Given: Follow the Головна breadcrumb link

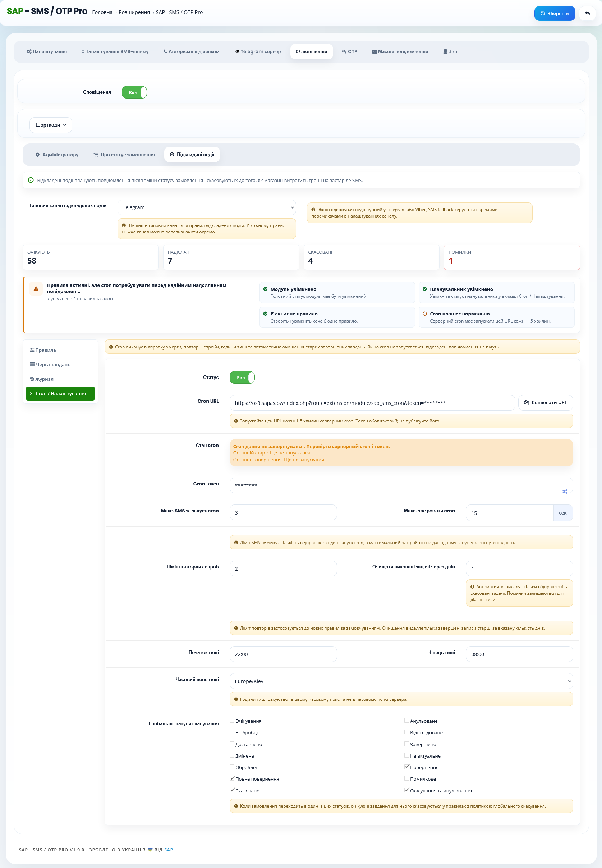Looking at the screenshot, I should point(102,12).
